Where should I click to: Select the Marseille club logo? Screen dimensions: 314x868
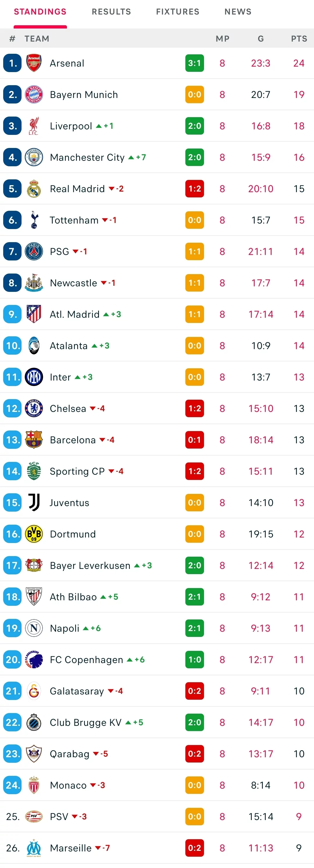click(x=34, y=848)
